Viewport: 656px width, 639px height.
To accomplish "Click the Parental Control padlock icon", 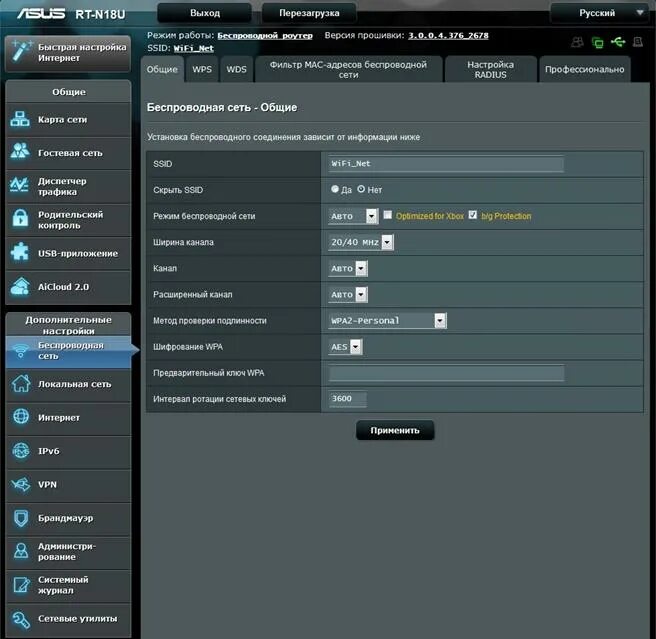I will point(20,219).
